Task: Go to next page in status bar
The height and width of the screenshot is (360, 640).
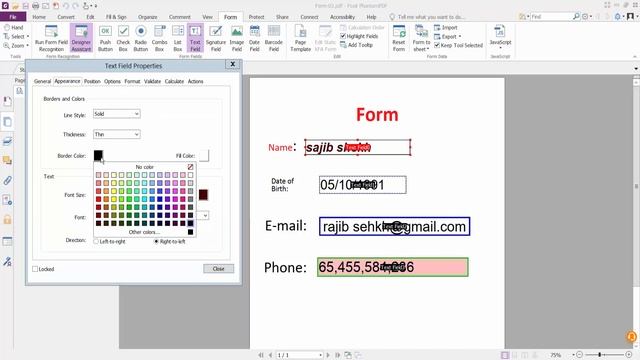Action: coord(328,355)
